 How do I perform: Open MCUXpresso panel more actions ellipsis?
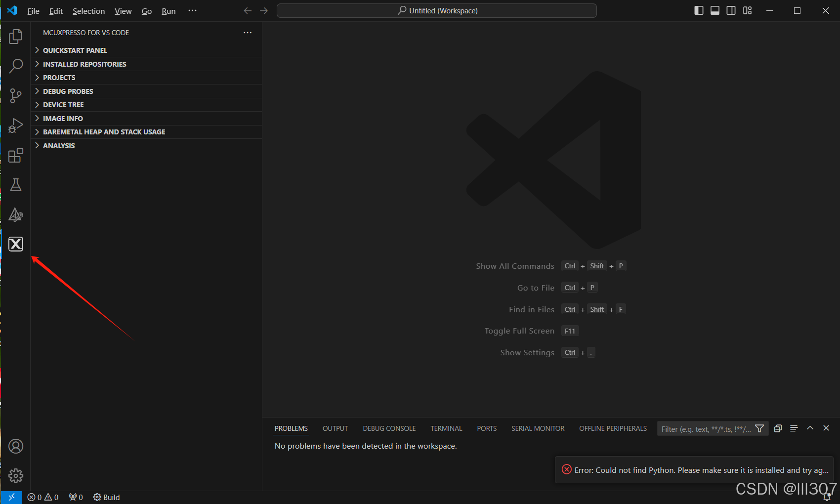[x=248, y=33]
